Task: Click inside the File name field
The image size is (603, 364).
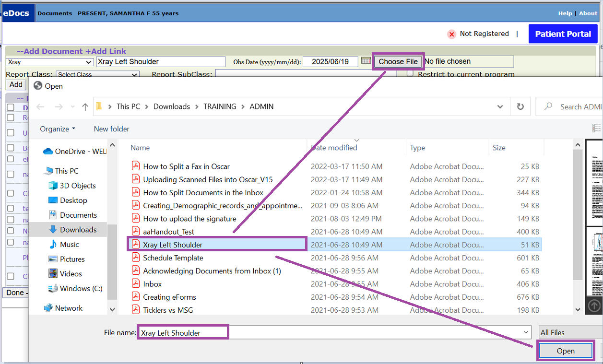Action: (x=182, y=332)
